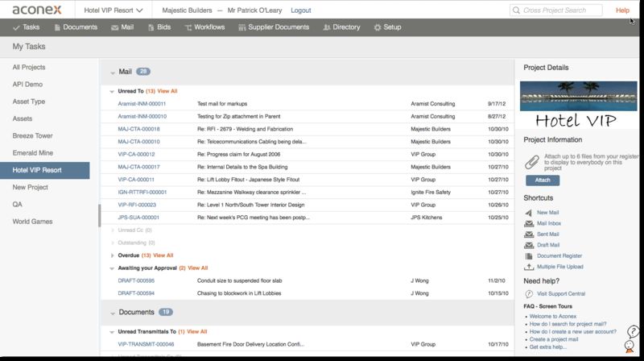Click the Workflows icon in navigation bar
This screenshot has width=644, height=361.
188,27
